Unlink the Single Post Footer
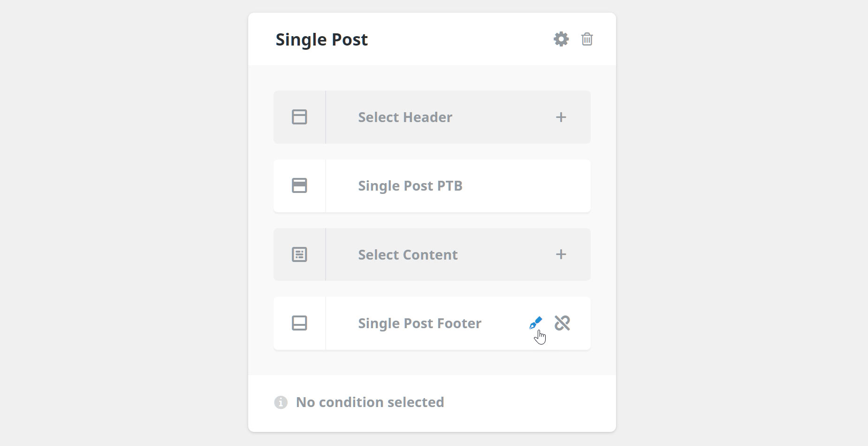 click(562, 323)
